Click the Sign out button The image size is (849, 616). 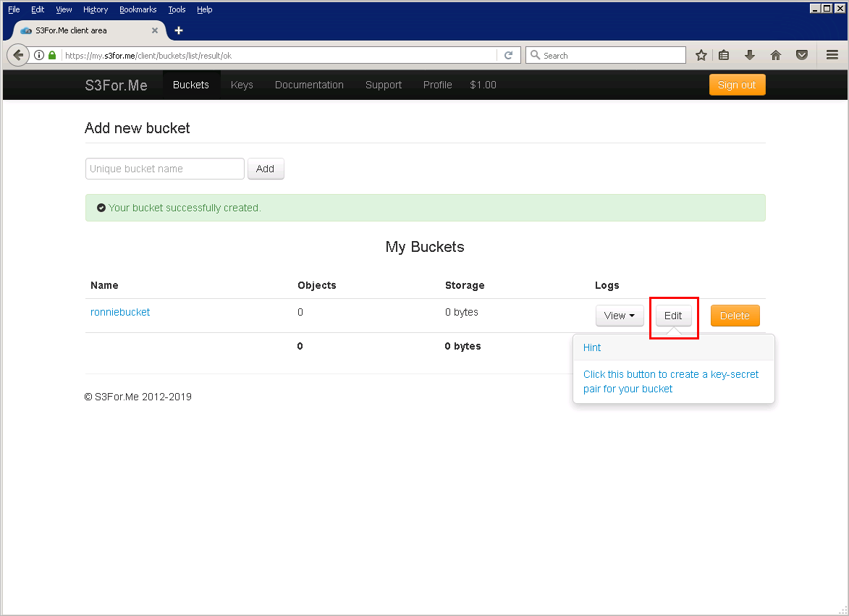(x=737, y=85)
